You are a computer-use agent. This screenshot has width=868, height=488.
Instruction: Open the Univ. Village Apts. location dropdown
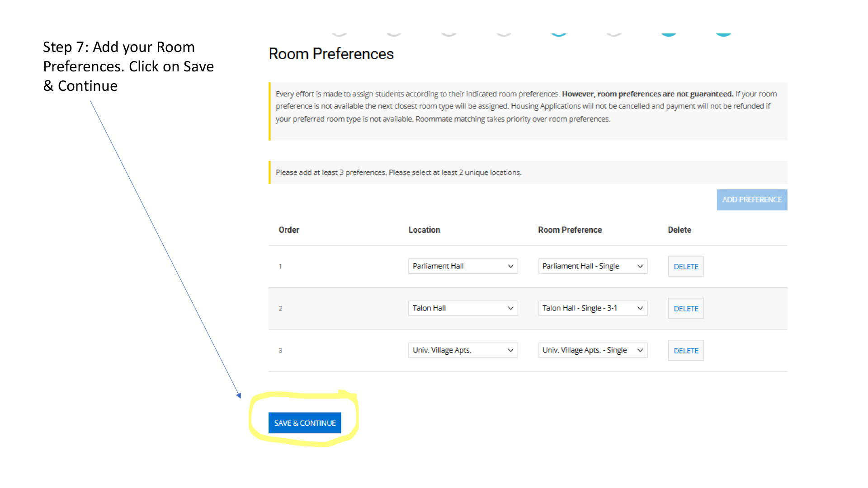coord(462,350)
